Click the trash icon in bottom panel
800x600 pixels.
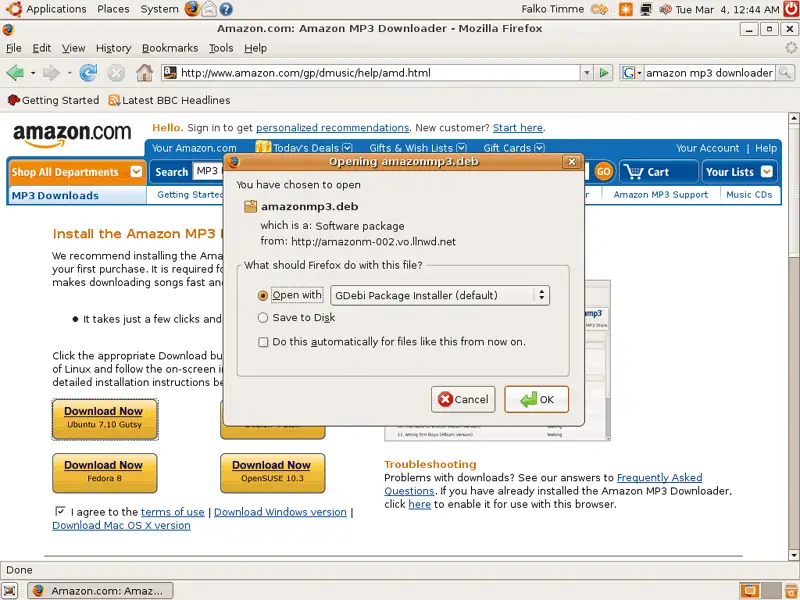point(791,590)
